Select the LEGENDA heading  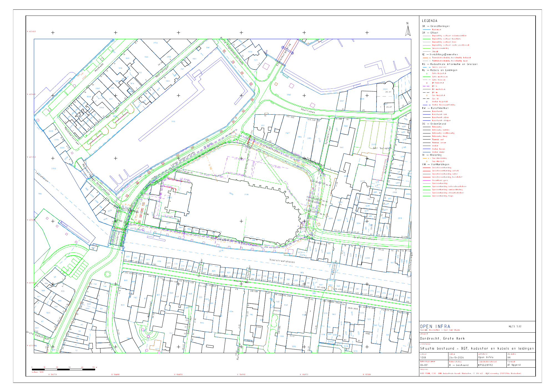coord(430,21)
